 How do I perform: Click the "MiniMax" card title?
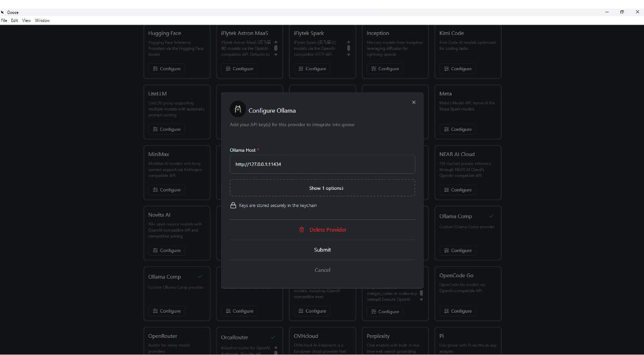(158, 154)
